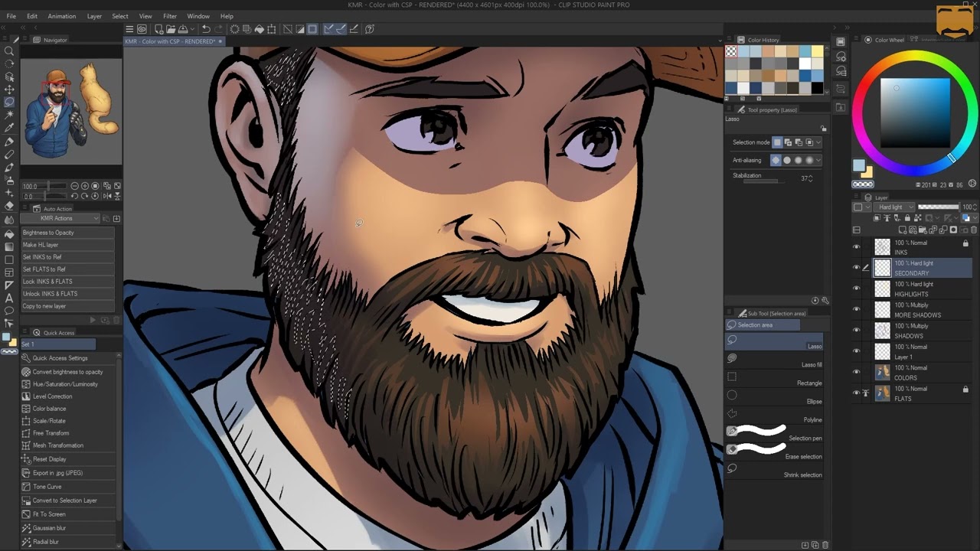Open the File menu
Screen dimensions: 980x551
(11, 16)
